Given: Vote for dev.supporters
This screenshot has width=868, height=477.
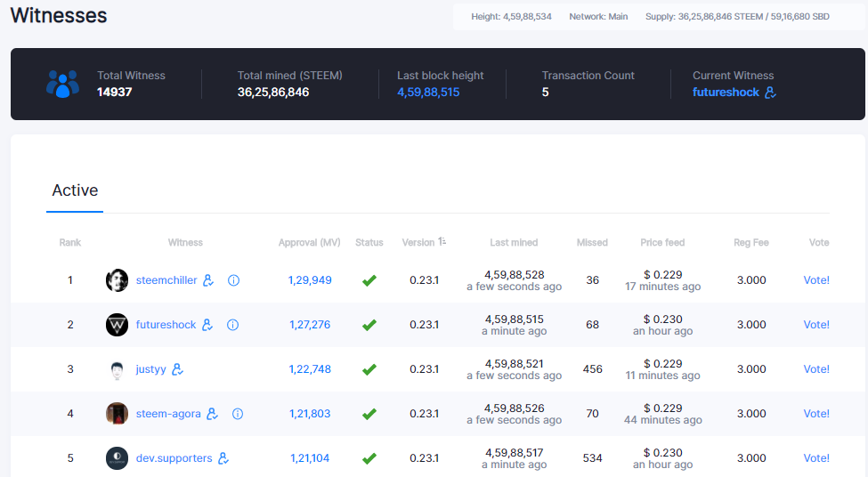Looking at the screenshot, I should point(816,458).
